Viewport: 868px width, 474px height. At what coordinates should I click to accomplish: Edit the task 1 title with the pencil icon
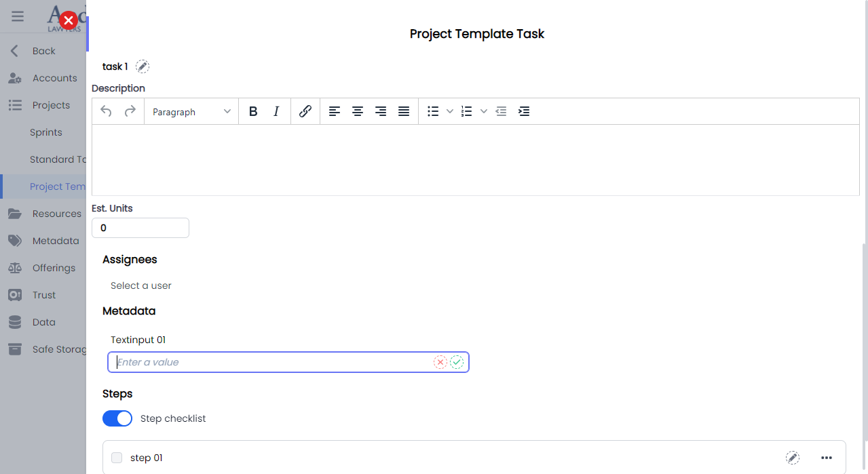point(143,66)
